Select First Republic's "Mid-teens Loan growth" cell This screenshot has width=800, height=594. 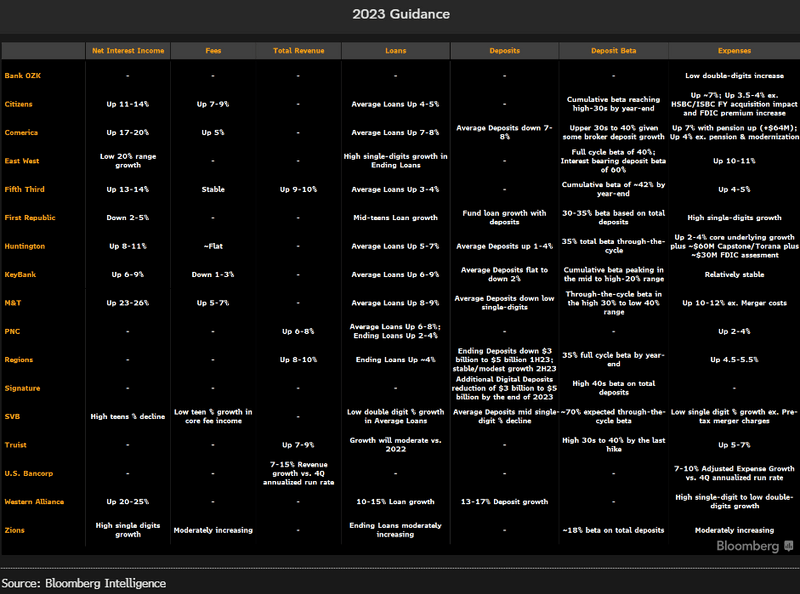[395, 218]
